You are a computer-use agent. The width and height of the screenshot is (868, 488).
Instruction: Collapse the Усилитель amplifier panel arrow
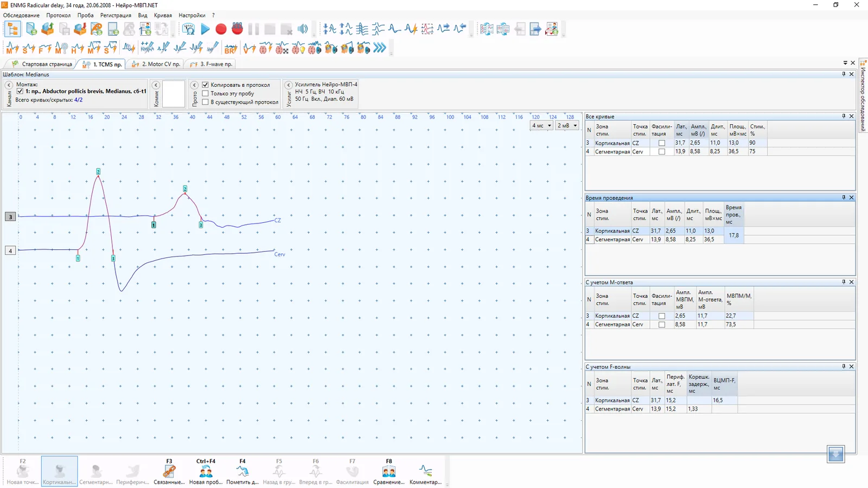[x=289, y=85]
